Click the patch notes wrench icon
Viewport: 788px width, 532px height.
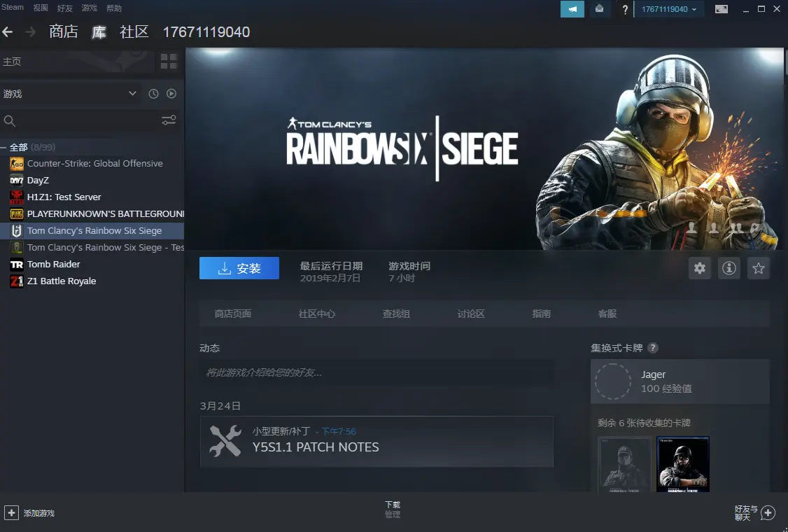coord(225,441)
